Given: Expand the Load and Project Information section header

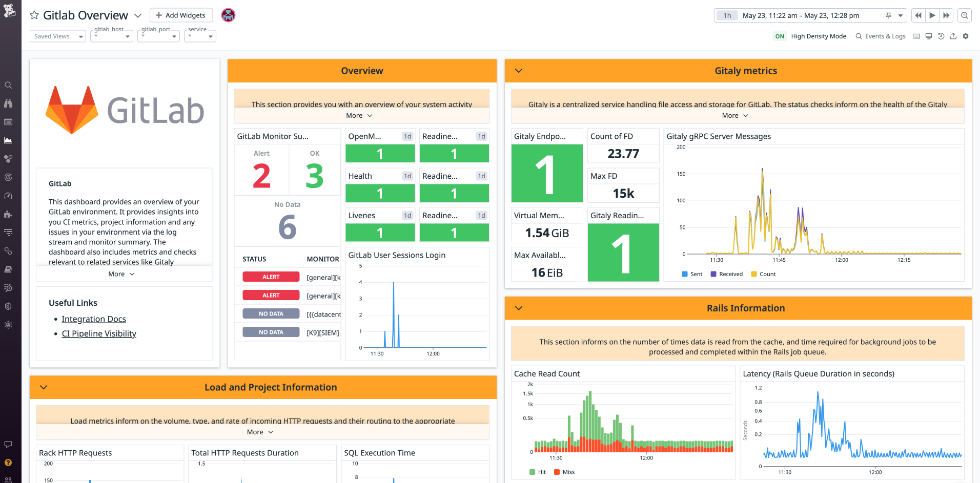Looking at the screenshot, I should [44, 387].
